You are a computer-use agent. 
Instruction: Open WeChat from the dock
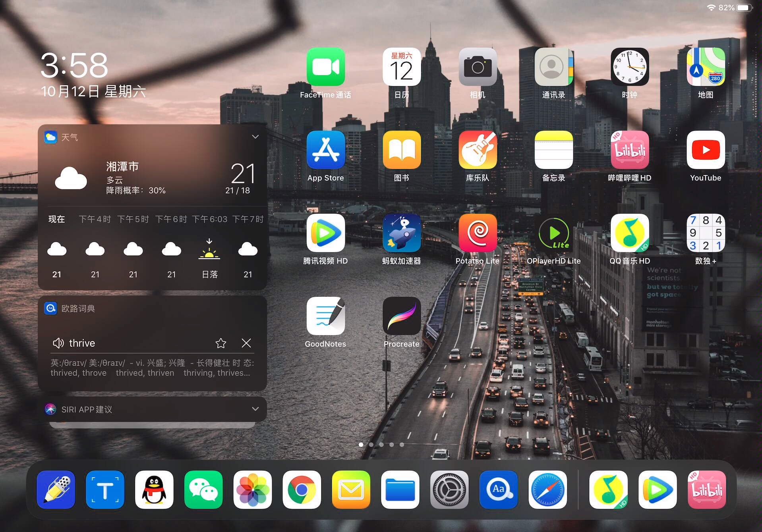tap(203, 490)
